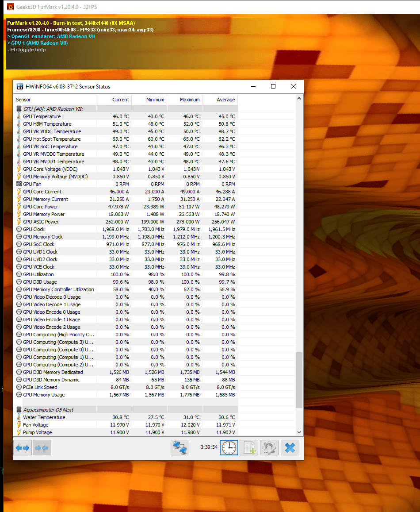Select the GPU Memory Clock row
The width and height of the screenshot is (420, 512).
[126, 237]
